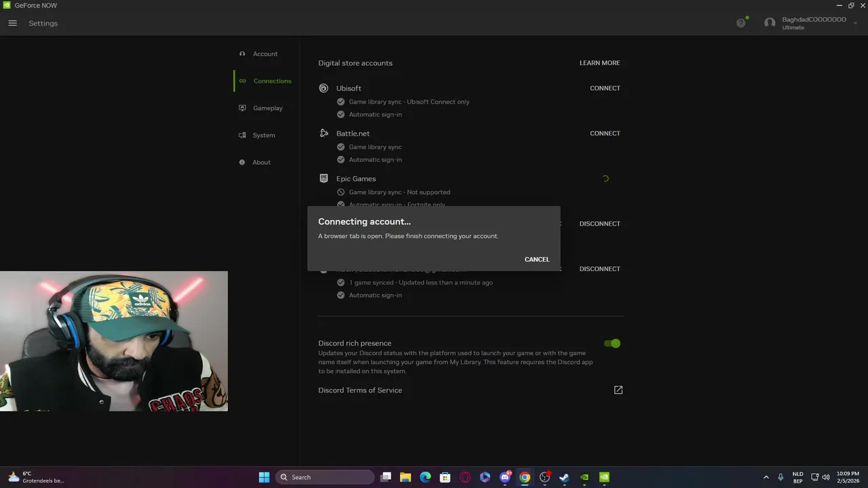Open the System settings section
This screenshot has height=488, width=868.
(x=264, y=135)
